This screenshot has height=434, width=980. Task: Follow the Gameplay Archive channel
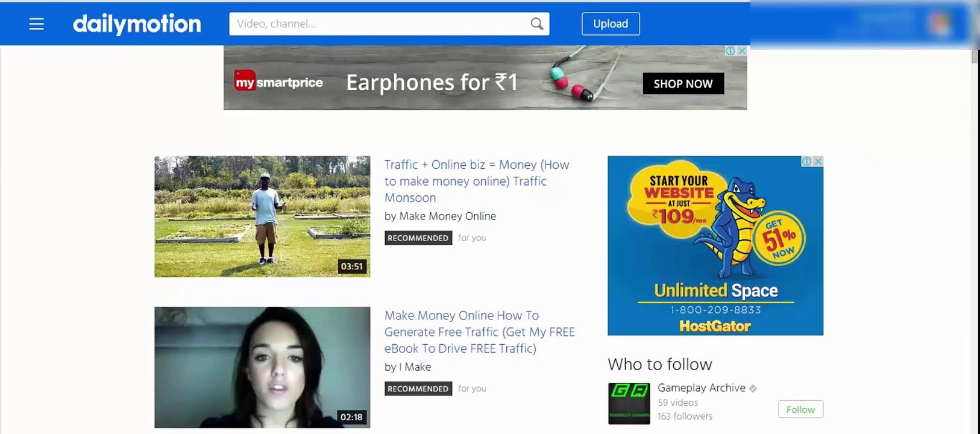[x=800, y=409]
